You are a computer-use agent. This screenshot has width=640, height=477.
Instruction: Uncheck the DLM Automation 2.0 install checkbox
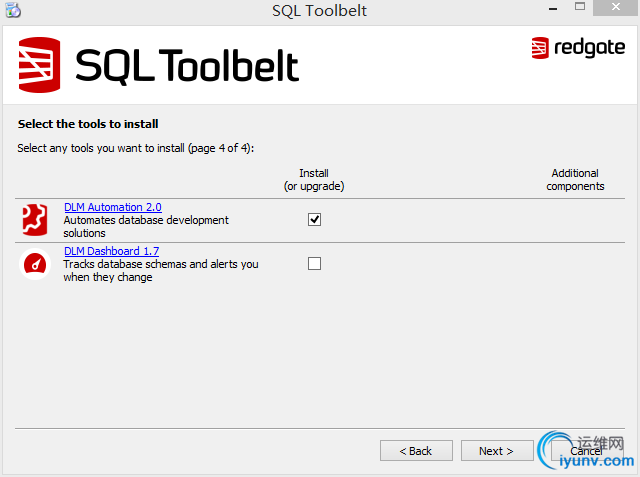(314, 220)
